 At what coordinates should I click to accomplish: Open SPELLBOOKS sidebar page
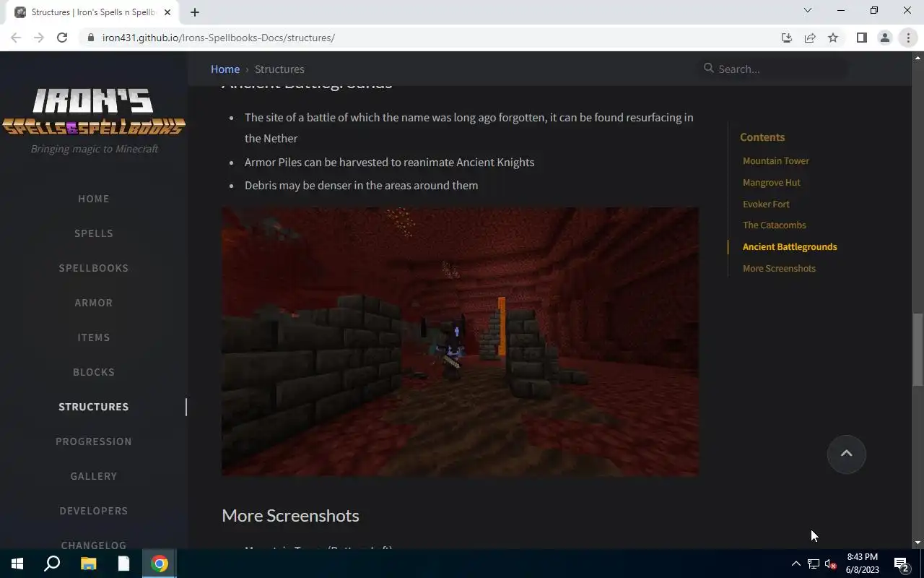tap(94, 268)
